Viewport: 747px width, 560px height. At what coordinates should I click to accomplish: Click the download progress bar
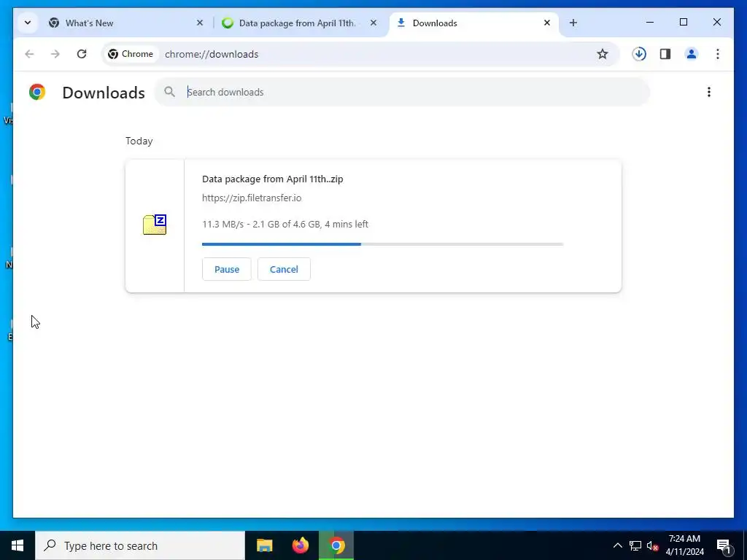pos(382,244)
